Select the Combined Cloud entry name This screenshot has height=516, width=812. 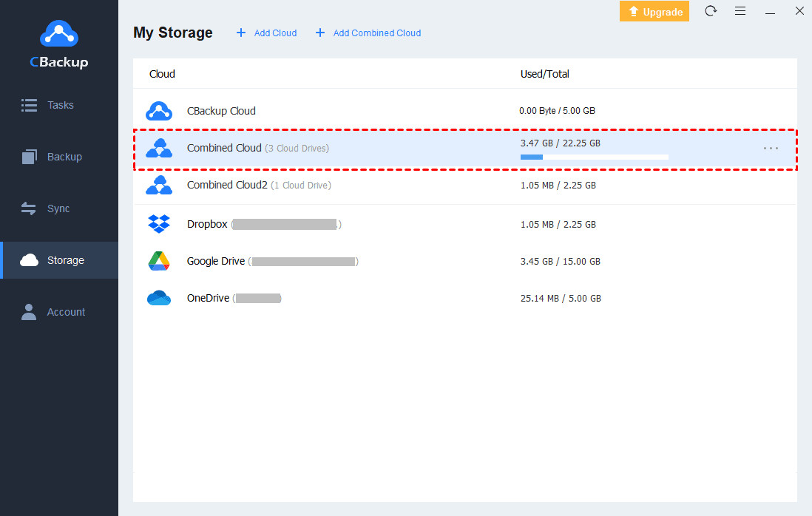[x=224, y=148]
